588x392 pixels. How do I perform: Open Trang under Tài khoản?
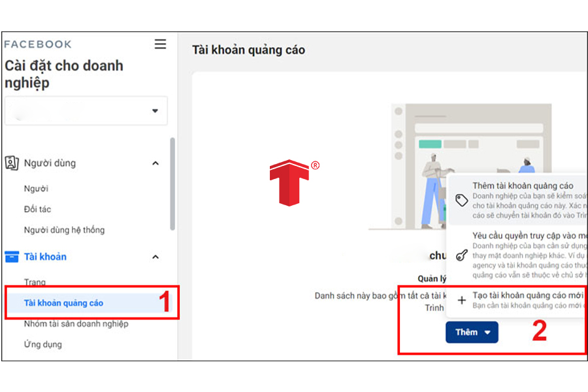(35, 282)
